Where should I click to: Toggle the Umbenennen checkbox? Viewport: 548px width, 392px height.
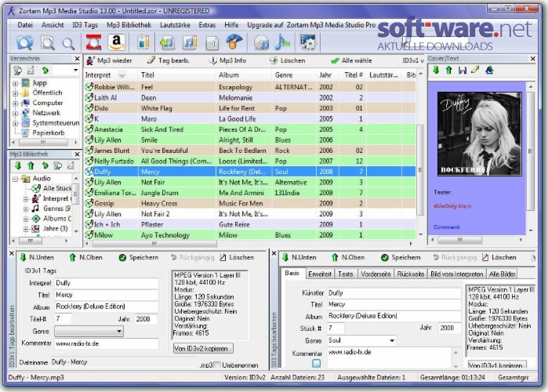[217, 365]
